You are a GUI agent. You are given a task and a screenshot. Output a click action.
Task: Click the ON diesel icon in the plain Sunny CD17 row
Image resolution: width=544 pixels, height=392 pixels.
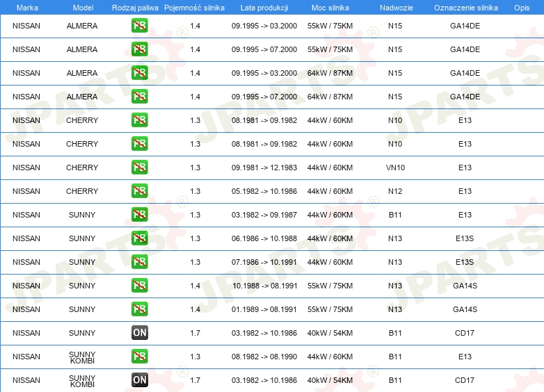coord(139,332)
